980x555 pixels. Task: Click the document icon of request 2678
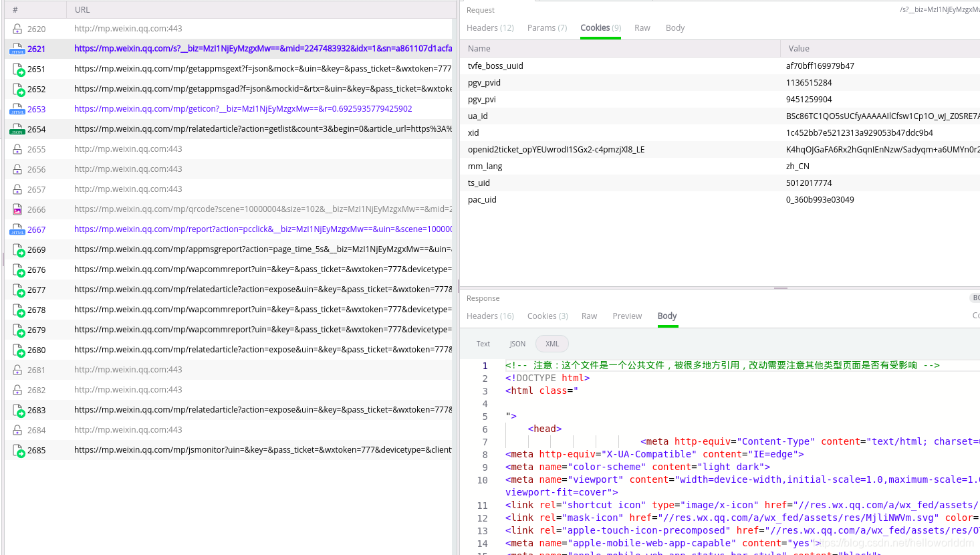pyautogui.click(x=19, y=310)
